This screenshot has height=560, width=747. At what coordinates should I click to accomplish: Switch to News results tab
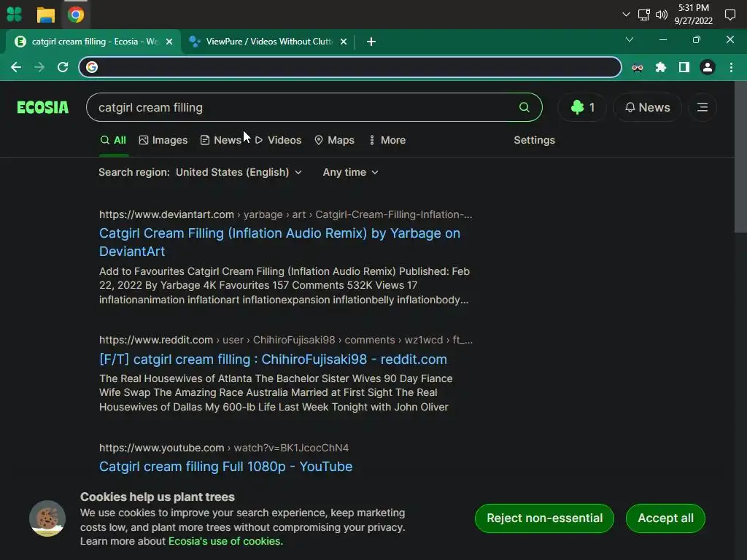coord(220,140)
